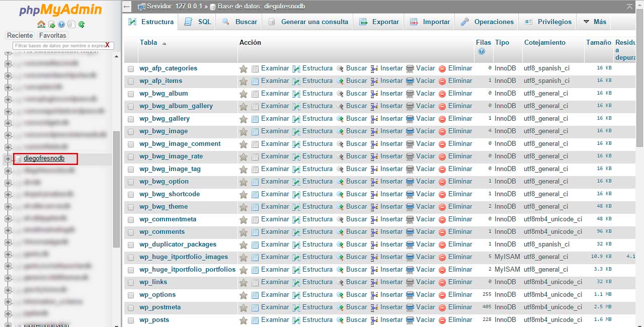Refresh the navigation panel with the green refresh icon
Viewport: 644px width, 327px height.
(x=82, y=25)
